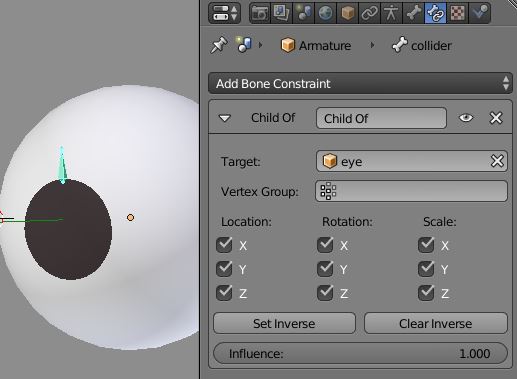Toggle Scale Y checkbox
The width and height of the screenshot is (517, 379).
pyautogui.click(x=426, y=269)
